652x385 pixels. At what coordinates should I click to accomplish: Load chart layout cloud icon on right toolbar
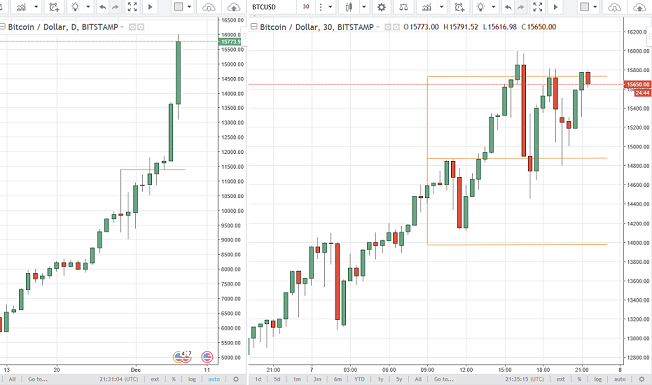614,7
